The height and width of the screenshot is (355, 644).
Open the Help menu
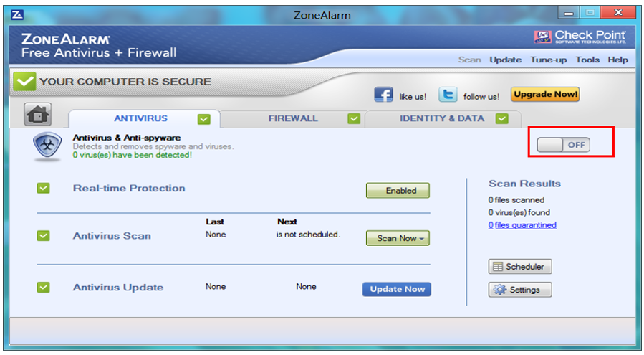(617, 60)
